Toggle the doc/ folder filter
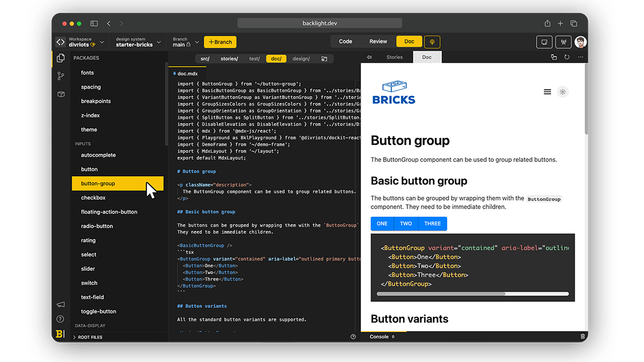The height and width of the screenshot is (362, 644). [x=276, y=58]
